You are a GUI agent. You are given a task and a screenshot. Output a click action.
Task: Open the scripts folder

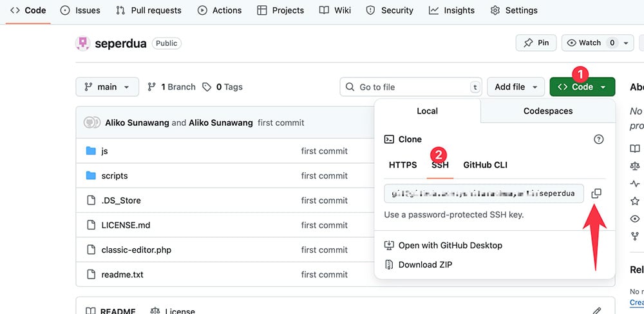coord(115,175)
